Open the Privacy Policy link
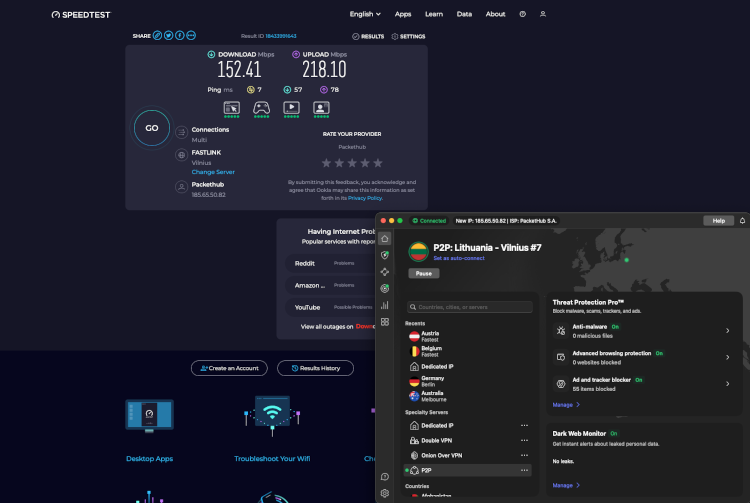Viewport: 750px width, 503px height. tap(365, 198)
